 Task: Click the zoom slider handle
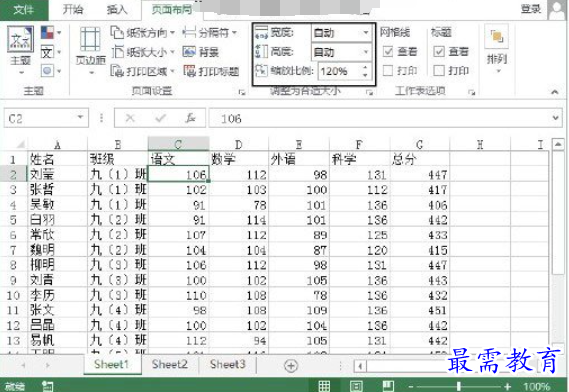pos(459,387)
